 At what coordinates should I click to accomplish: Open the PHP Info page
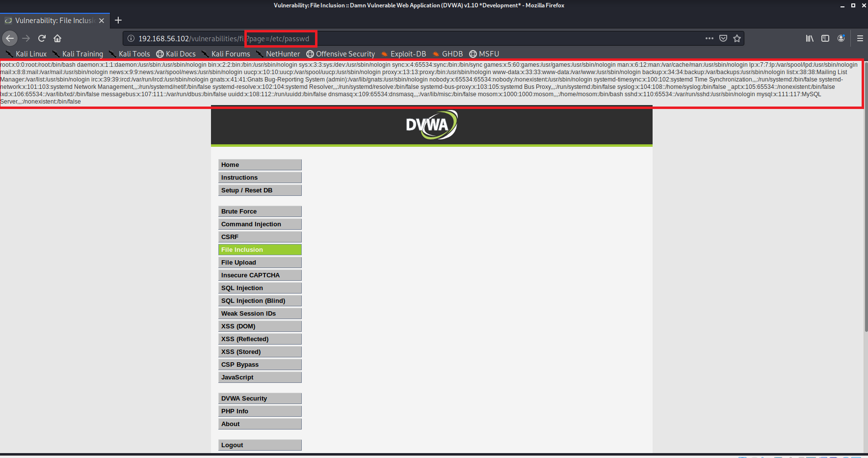click(x=260, y=411)
